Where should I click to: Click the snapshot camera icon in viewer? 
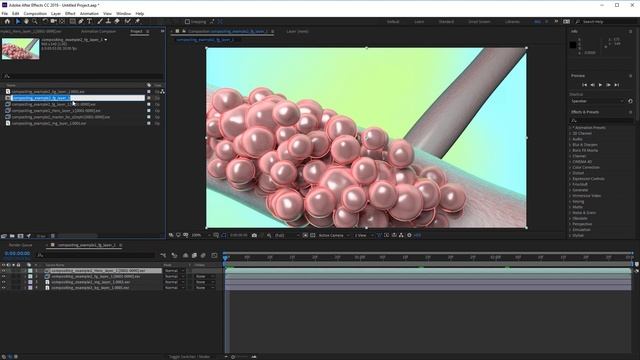[254, 236]
